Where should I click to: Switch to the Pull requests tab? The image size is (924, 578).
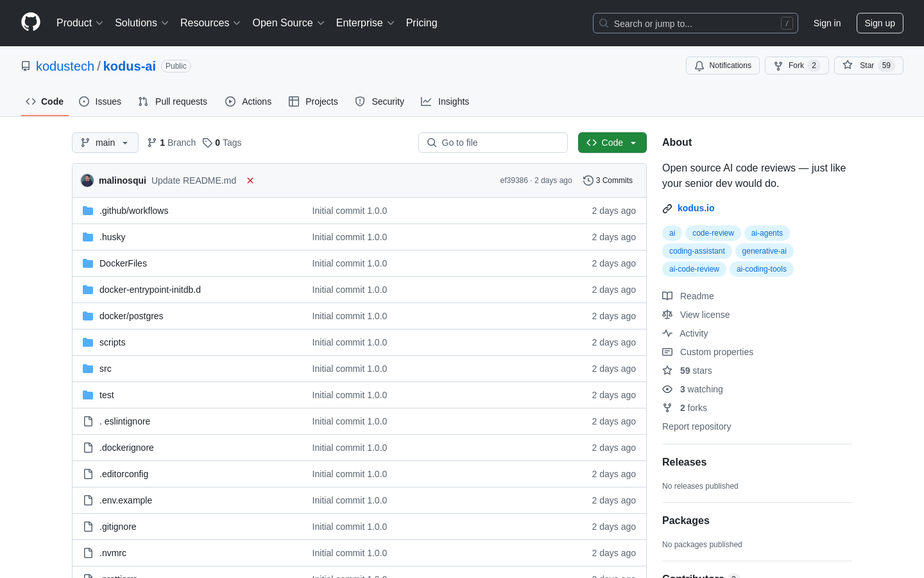point(173,101)
